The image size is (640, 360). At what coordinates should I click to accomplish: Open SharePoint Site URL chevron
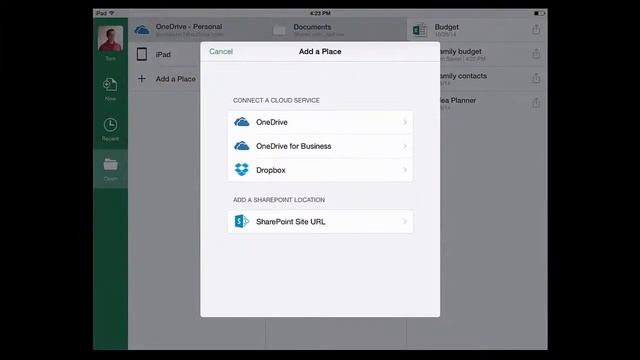tap(405, 222)
